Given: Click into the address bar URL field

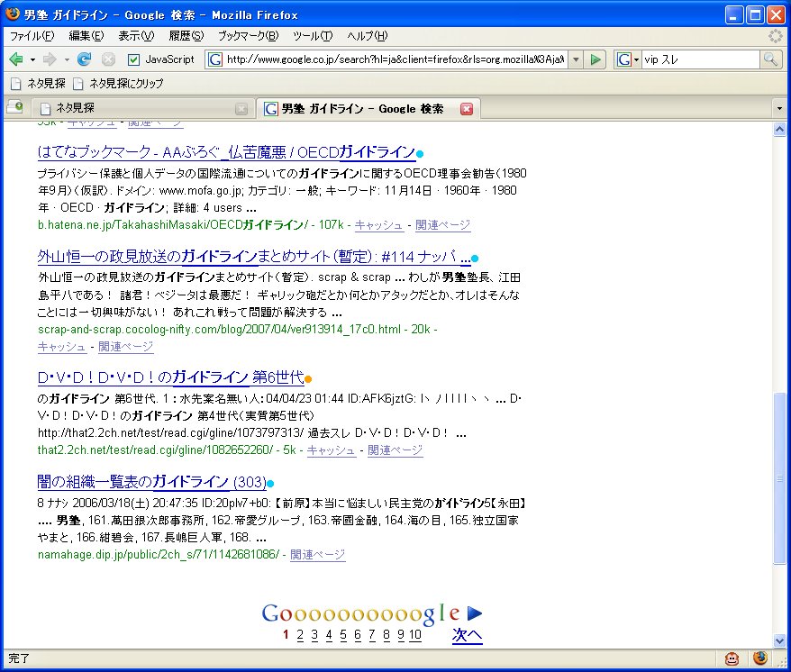Looking at the screenshot, I should pyautogui.click(x=395, y=59).
